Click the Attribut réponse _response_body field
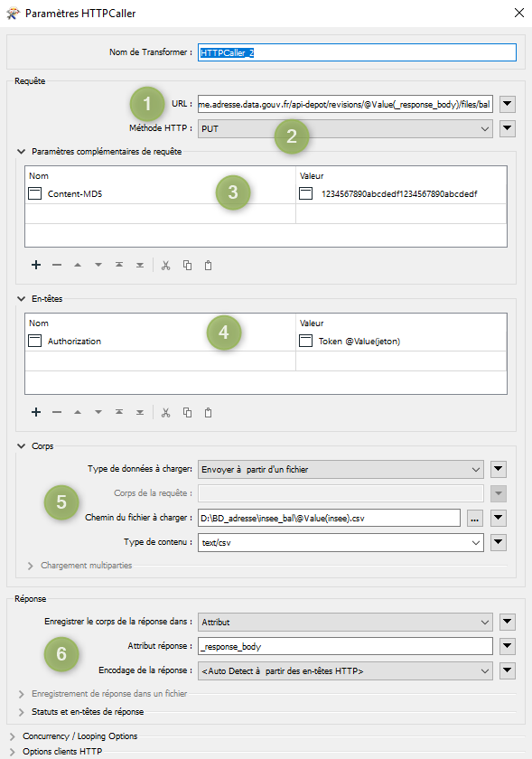 pos(345,646)
